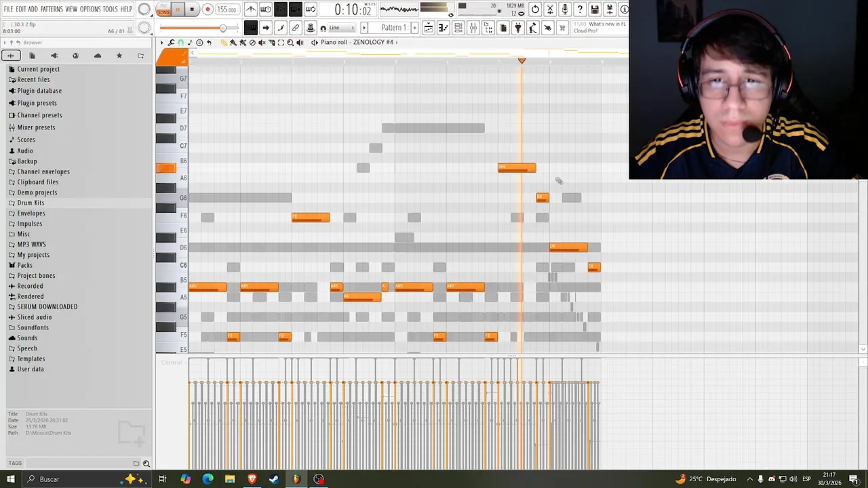Add new pattern with plus button
This screenshot has height=488, width=868.
click(x=414, y=28)
